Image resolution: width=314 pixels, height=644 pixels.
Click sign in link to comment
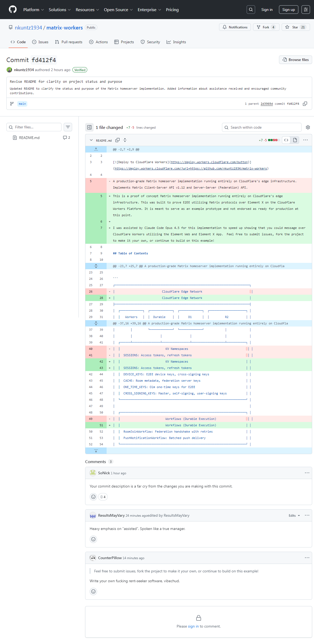click(193, 626)
